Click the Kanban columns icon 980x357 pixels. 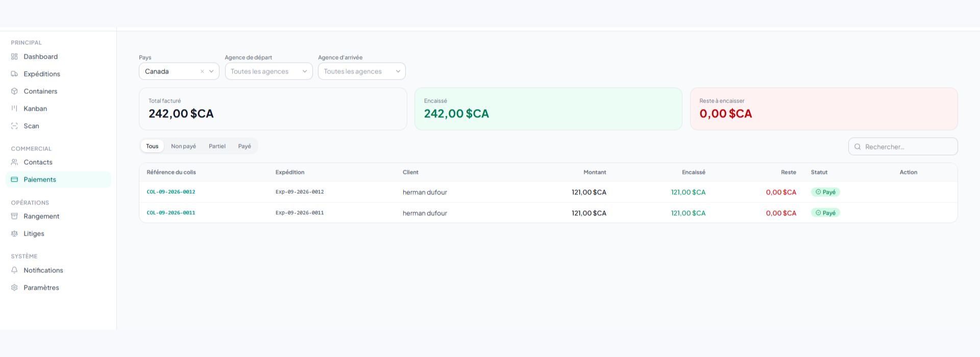coord(14,109)
